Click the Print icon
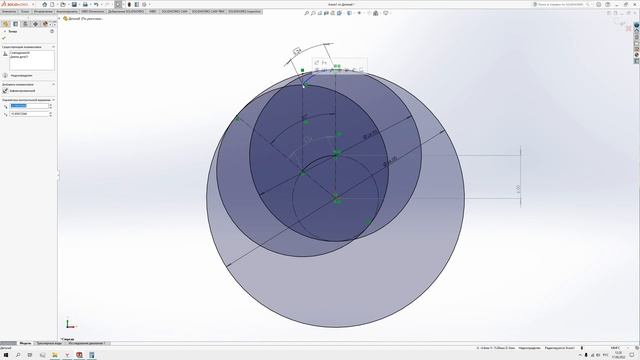The image size is (640, 360). click(85, 4)
